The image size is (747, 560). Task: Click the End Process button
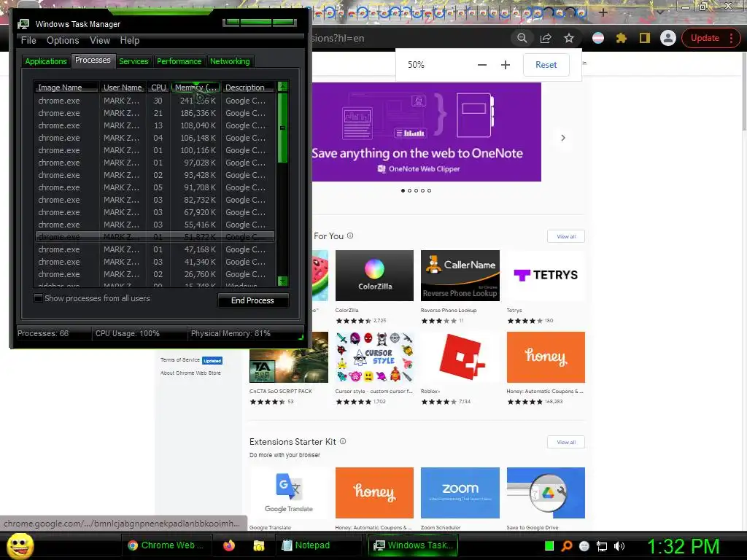pos(253,300)
